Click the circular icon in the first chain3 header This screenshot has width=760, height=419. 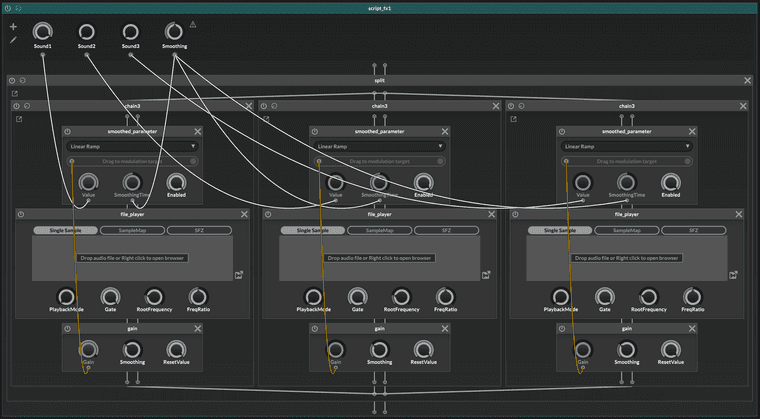coord(27,106)
